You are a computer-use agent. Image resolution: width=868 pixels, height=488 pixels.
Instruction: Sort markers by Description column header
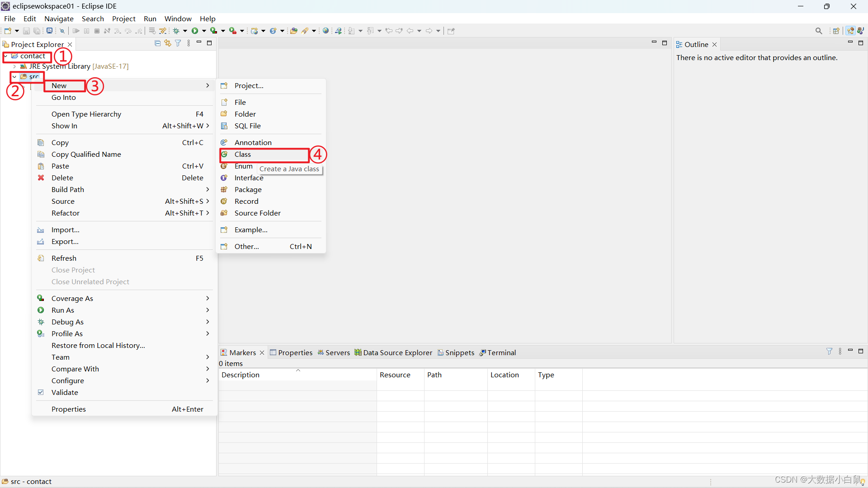tap(241, 375)
